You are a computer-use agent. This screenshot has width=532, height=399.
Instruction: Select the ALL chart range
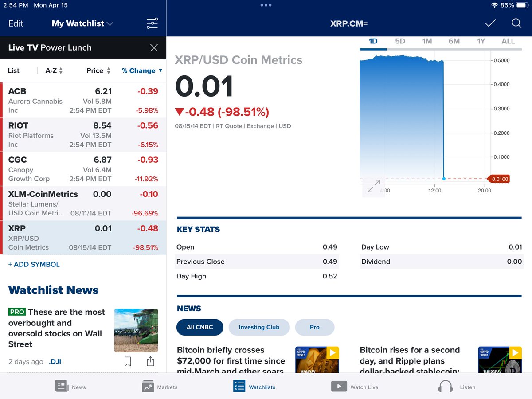[x=508, y=41]
